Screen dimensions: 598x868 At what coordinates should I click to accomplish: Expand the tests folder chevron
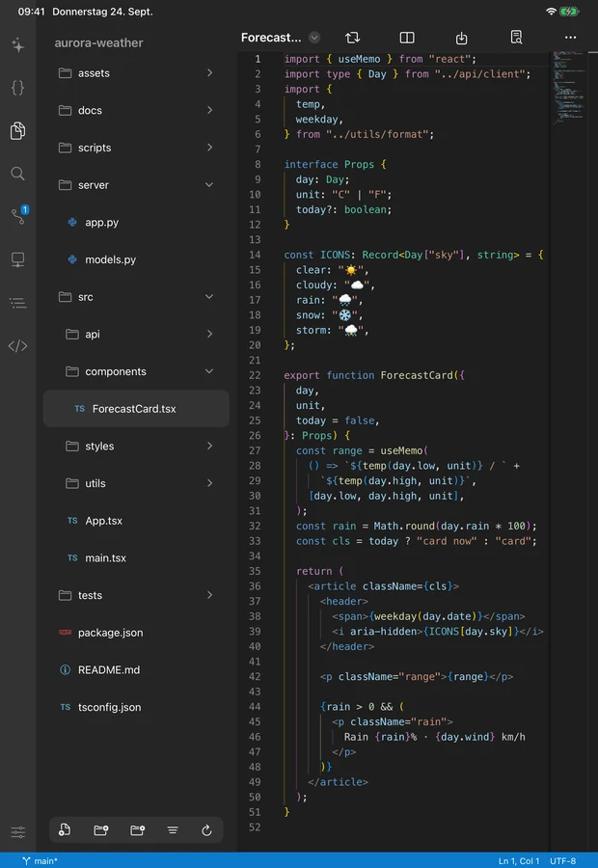click(x=209, y=594)
